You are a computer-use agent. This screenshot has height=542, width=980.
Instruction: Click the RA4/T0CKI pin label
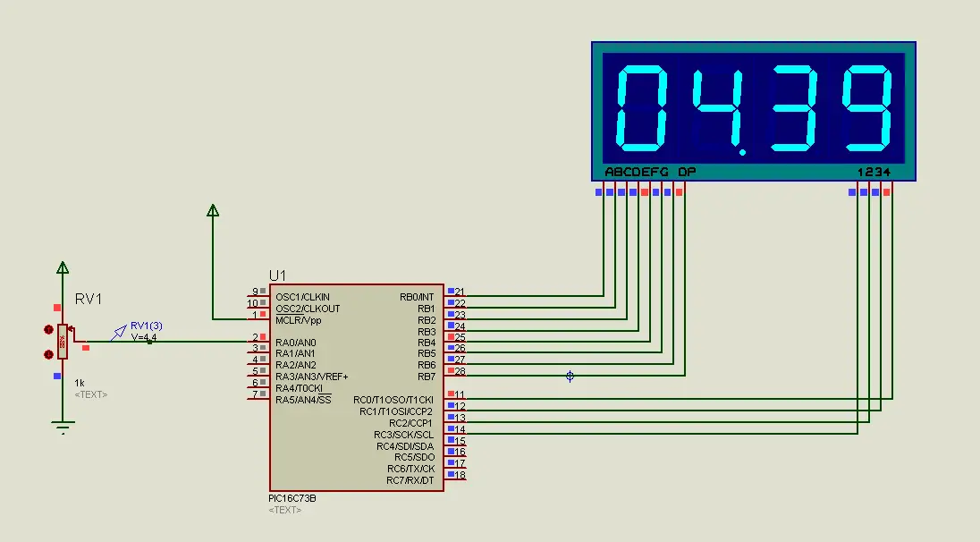tap(299, 388)
